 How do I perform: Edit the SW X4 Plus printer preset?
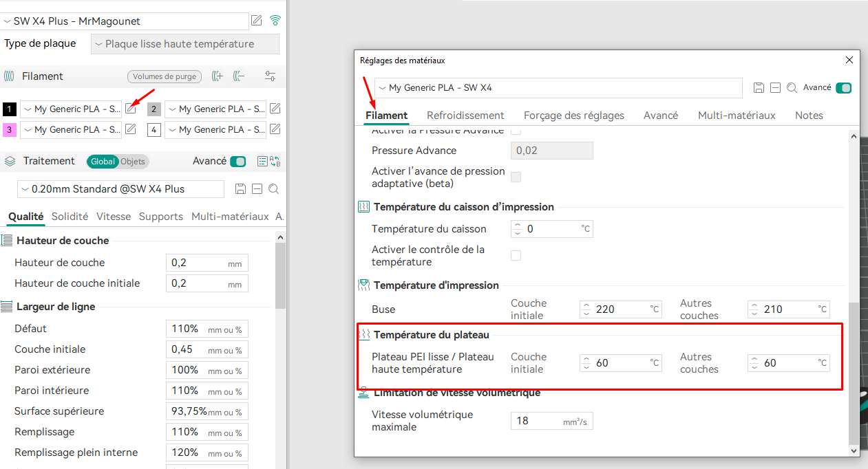point(257,21)
